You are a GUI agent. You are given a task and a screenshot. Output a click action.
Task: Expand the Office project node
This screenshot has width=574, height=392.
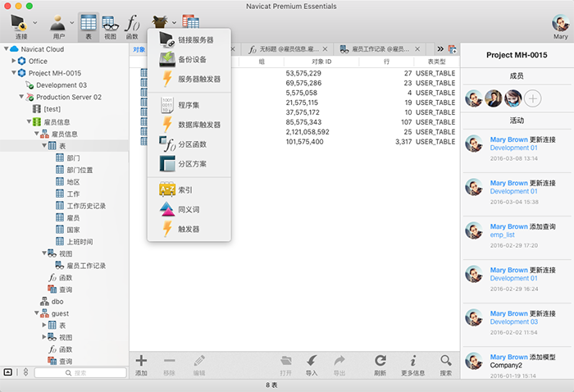(x=14, y=61)
